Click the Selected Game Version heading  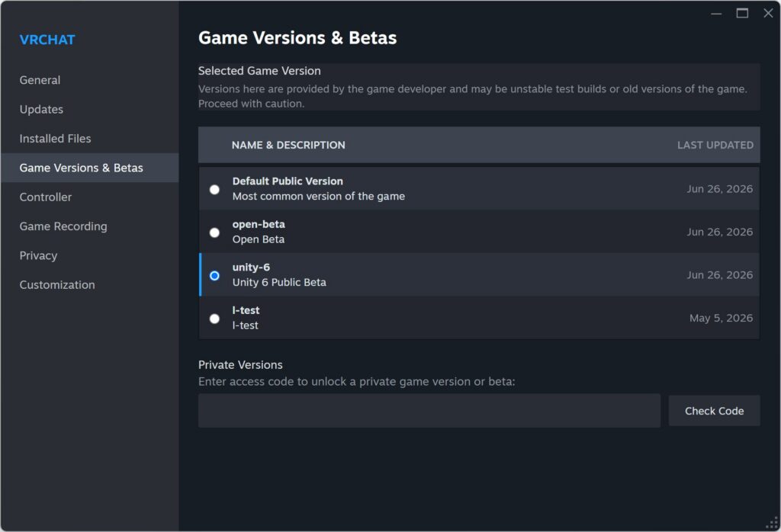point(259,71)
